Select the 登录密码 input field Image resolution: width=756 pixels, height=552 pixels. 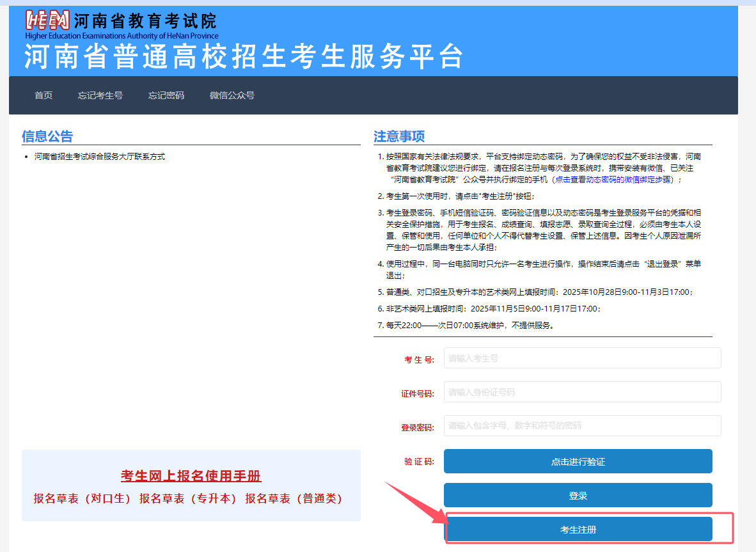[582, 426]
